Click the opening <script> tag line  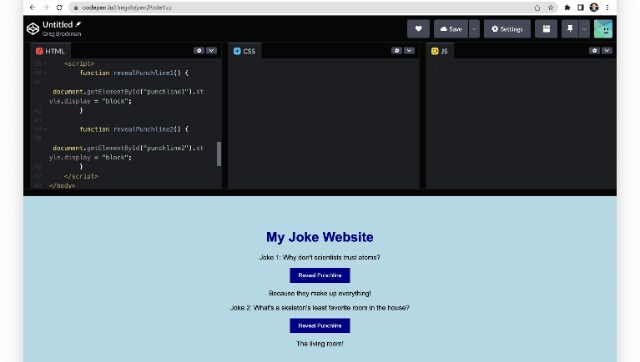pos(79,64)
